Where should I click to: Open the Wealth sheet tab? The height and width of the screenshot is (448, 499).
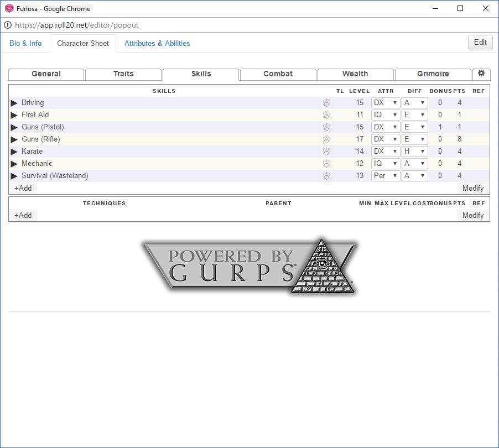pyautogui.click(x=356, y=74)
